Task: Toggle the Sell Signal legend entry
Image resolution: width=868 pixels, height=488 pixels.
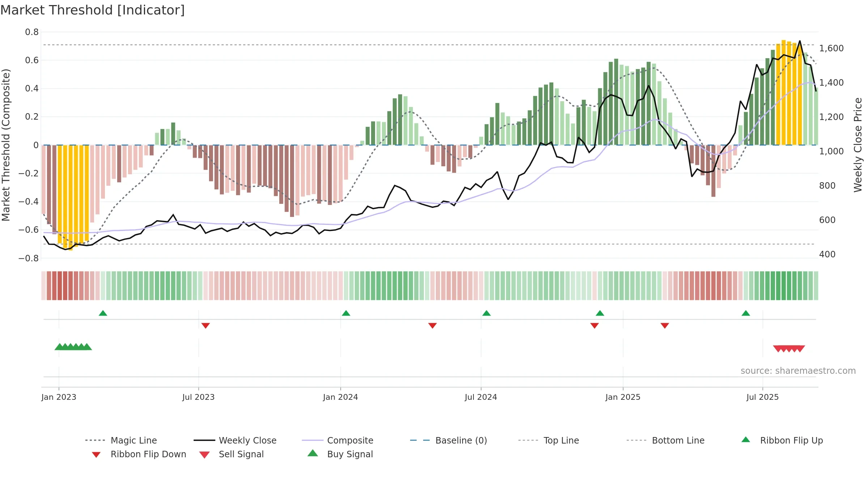Action: (231, 454)
